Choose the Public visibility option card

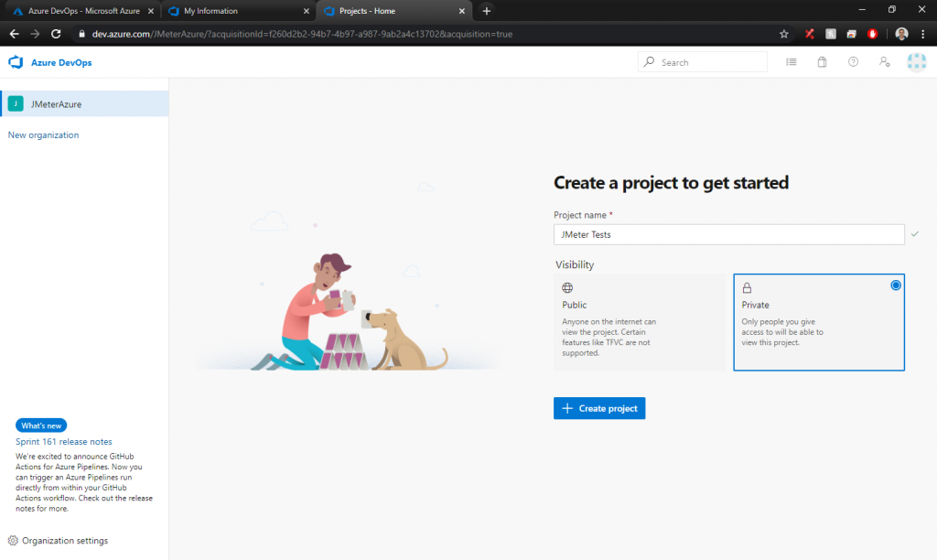pos(640,322)
